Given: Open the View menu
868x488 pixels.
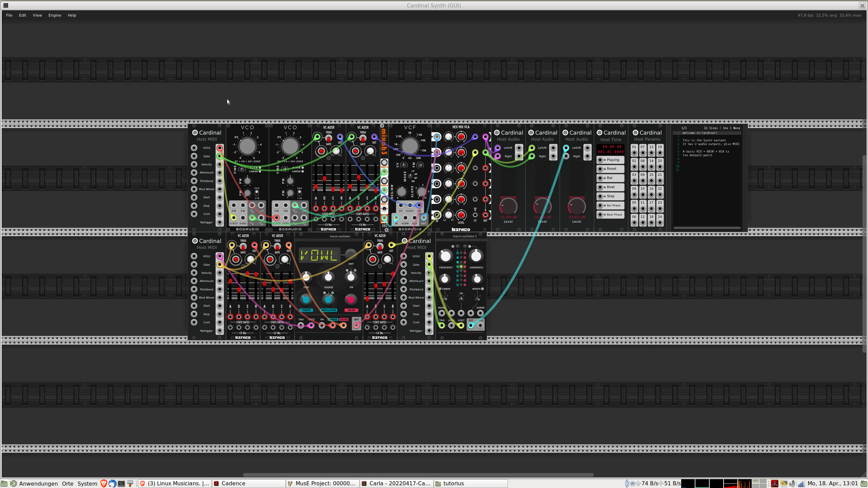Looking at the screenshot, I should point(37,15).
